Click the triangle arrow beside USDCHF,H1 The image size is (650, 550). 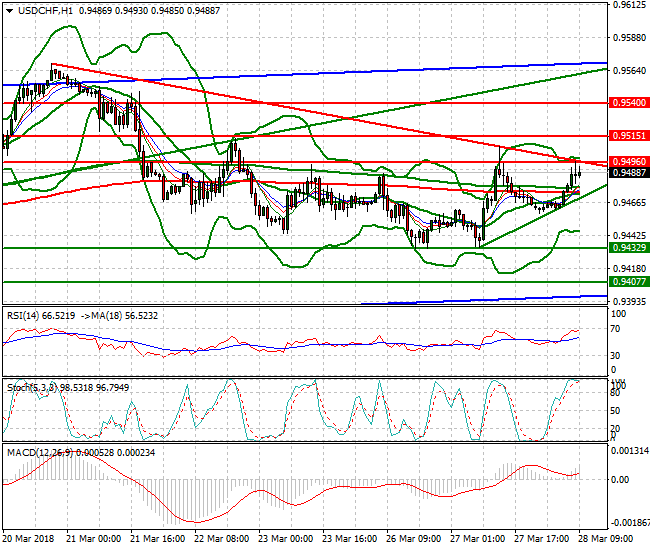[x=9, y=11]
